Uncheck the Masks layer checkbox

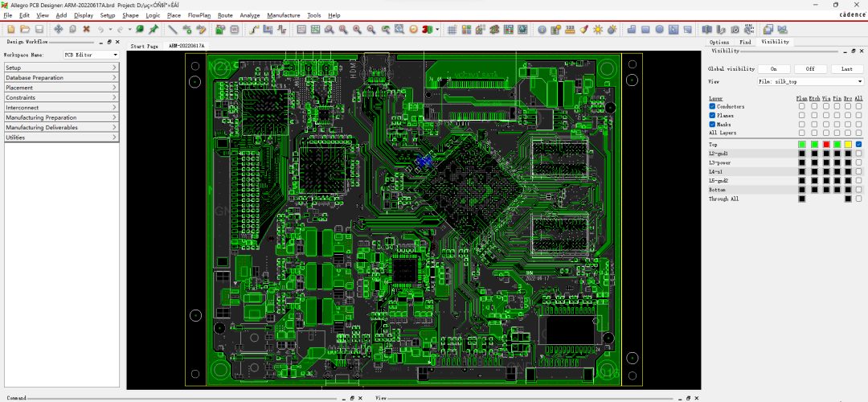click(x=712, y=124)
